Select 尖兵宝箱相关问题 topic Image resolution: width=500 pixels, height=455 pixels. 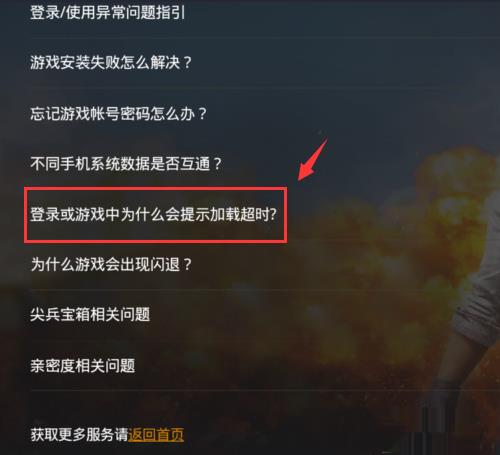tap(90, 314)
